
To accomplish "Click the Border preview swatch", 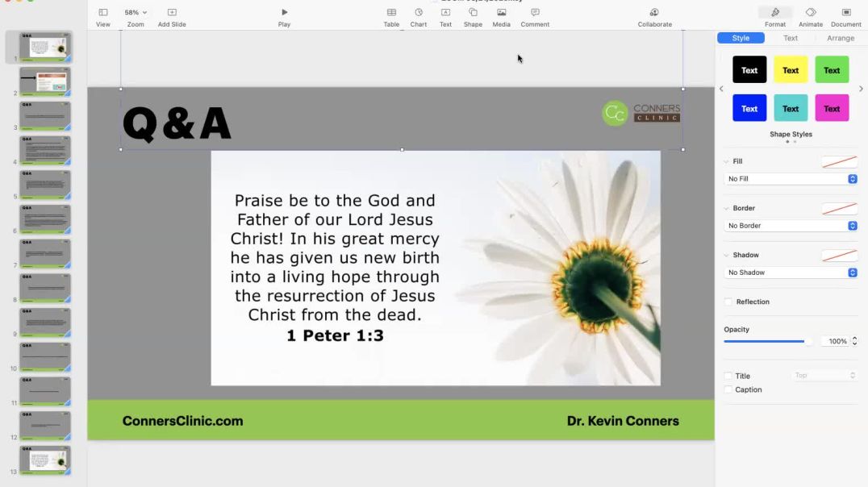I will 839,209.
